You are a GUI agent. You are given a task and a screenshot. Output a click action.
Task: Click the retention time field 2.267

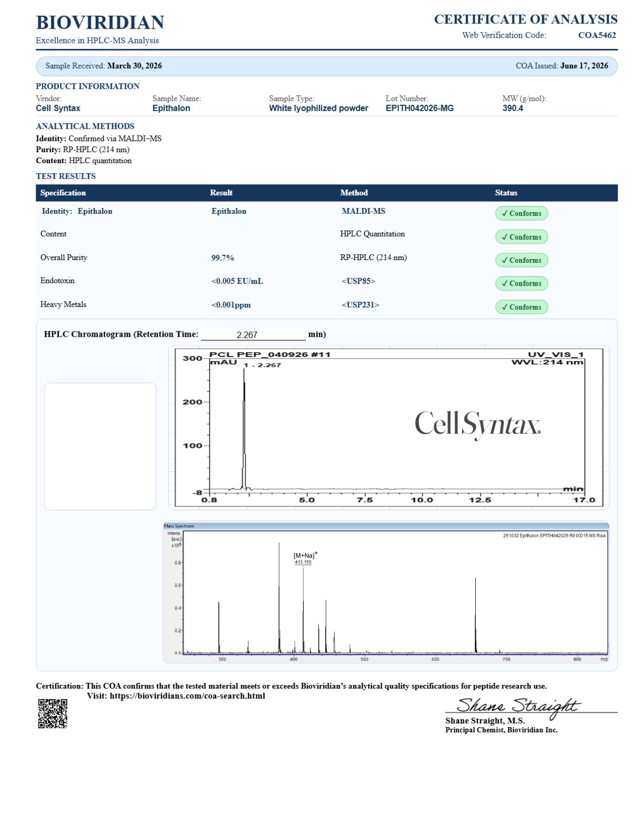[253, 335]
